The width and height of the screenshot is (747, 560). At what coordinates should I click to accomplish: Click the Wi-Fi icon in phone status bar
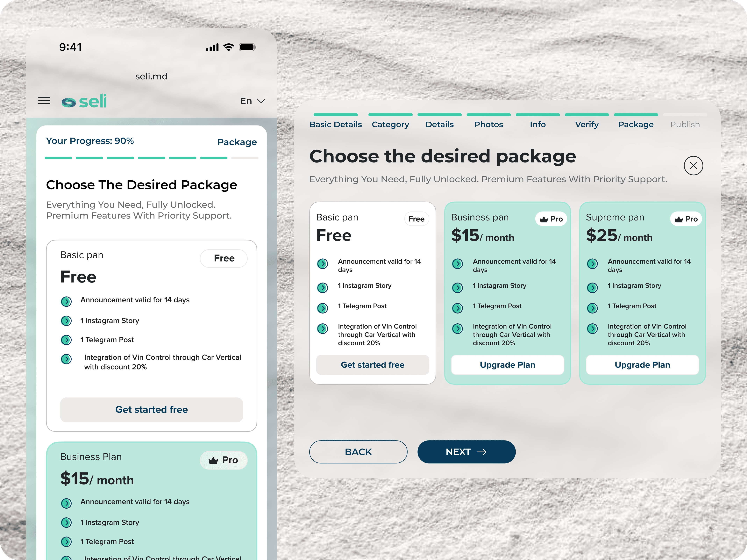click(229, 47)
